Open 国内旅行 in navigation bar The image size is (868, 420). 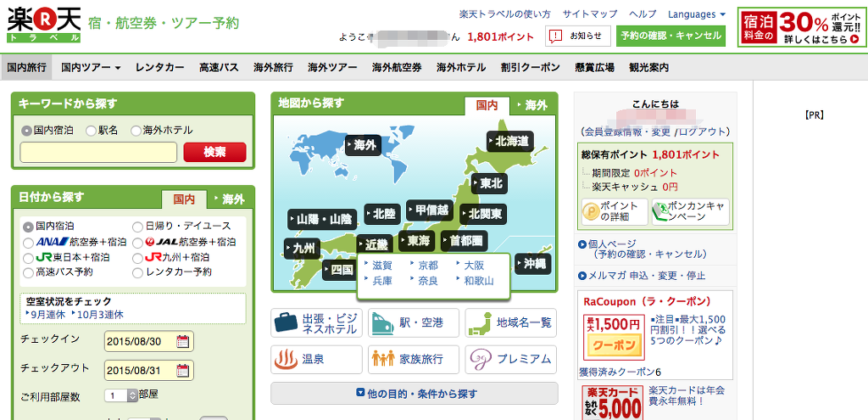click(26, 68)
